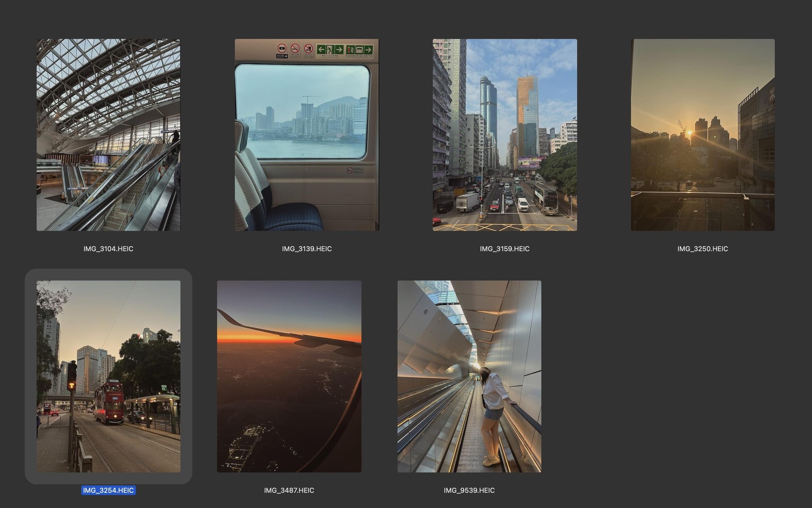Screen dimensions: 812x508
Task: Choose the glass roof steel structure image
Action: coord(108,135)
